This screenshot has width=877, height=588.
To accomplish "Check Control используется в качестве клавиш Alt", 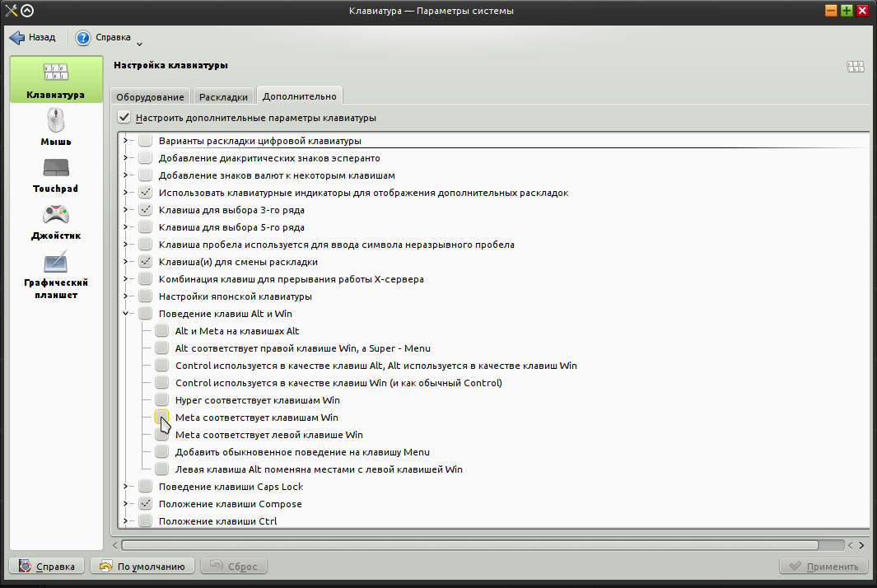I will tap(161, 366).
